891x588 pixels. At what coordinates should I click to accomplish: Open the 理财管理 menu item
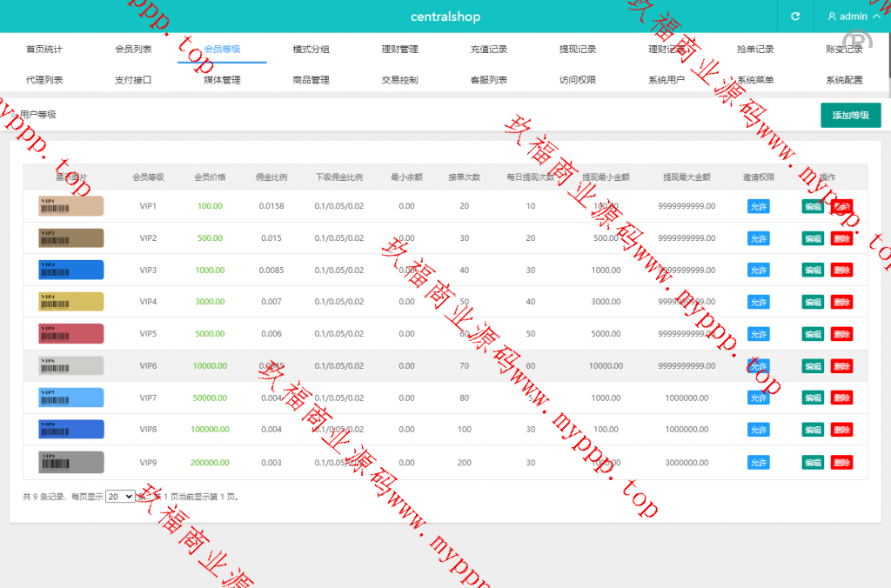click(x=399, y=50)
